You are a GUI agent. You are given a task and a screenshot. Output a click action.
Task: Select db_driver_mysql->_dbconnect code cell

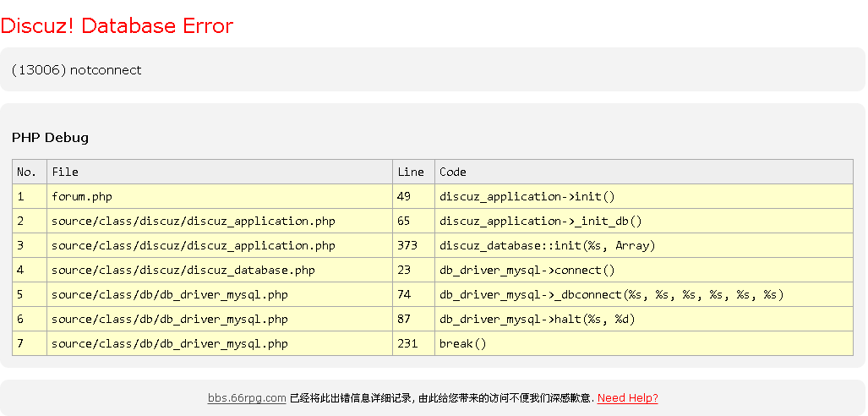(x=644, y=294)
